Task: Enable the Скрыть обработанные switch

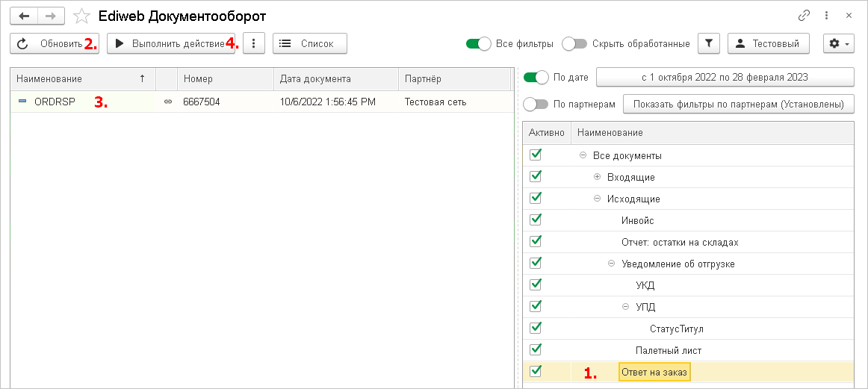Action: click(x=574, y=44)
